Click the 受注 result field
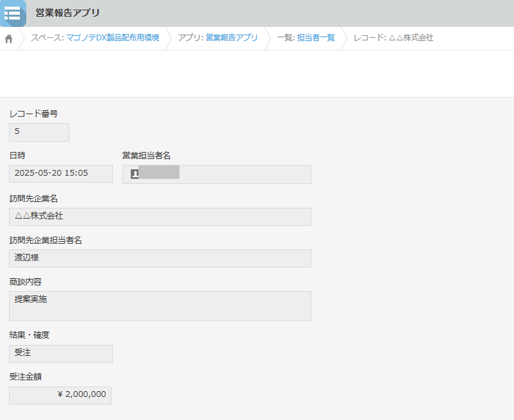Image resolution: width=514 pixels, height=420 pixels. (61, 354)
